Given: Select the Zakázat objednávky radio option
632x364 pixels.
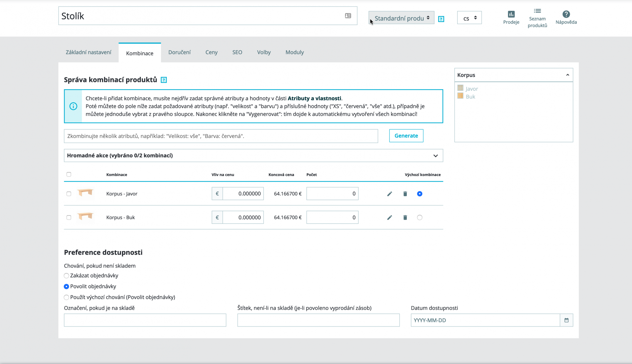Looking at the screenshot, I should pyautogui.click(x=66, y=276).
